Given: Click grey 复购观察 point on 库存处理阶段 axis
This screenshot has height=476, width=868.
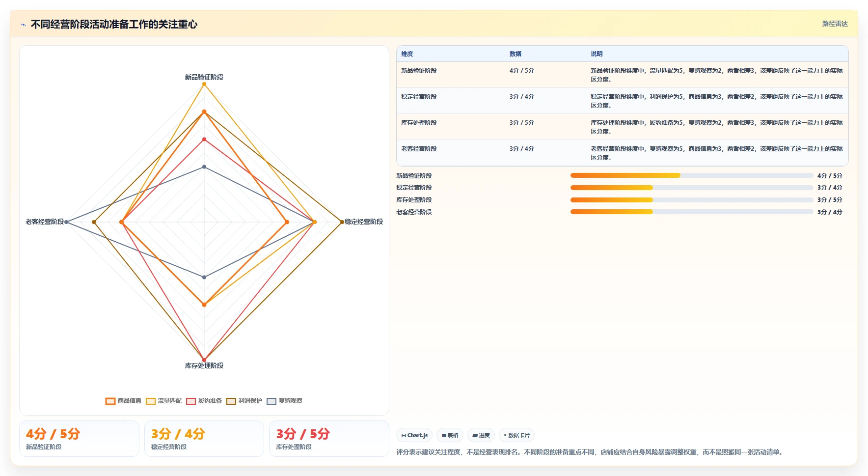Looking at the screenshot, I should tap(204, 277).
